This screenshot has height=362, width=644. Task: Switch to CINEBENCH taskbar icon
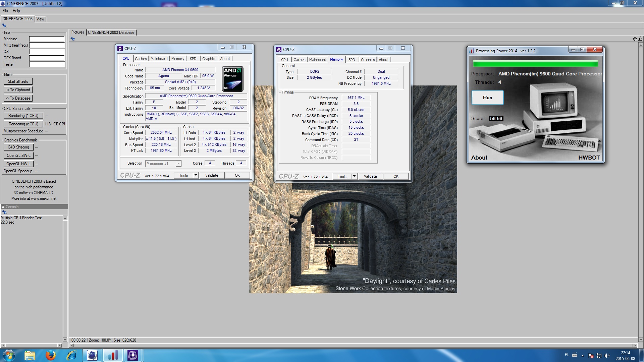pos(92,355)
